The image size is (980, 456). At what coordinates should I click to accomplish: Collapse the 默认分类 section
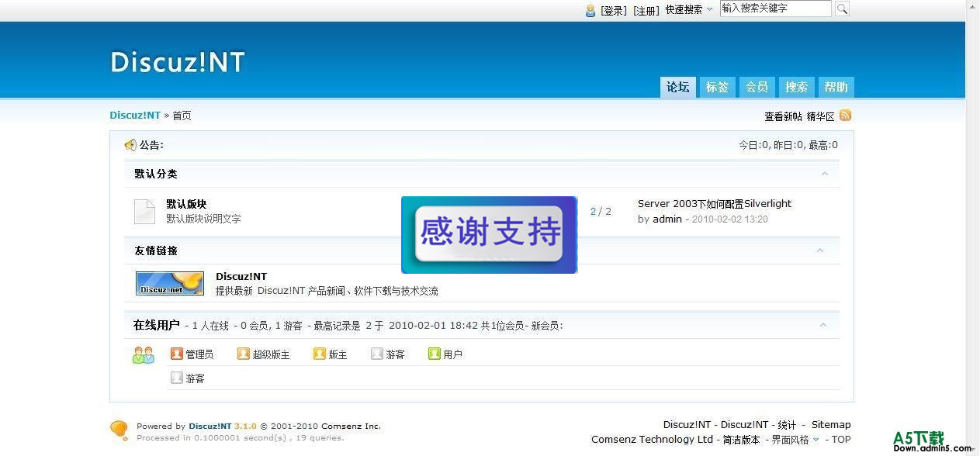tap(824, 174)
